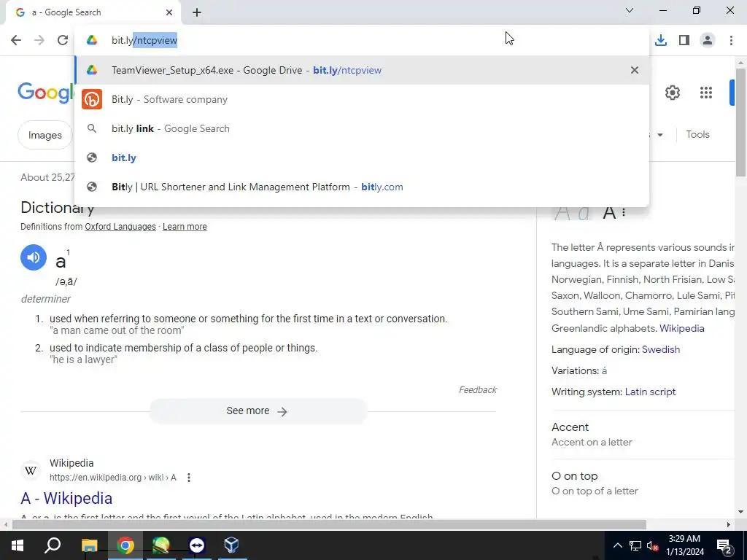The width and height of the screenshot is (747, 560).
Task: Open the Oxford Languages link
Action: coord(120,227)
